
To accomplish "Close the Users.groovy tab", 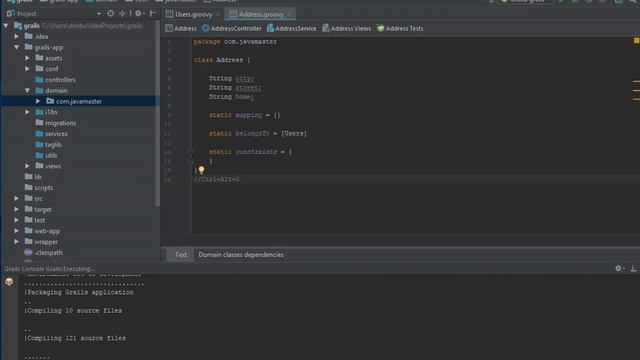I will tap(218, 15).
